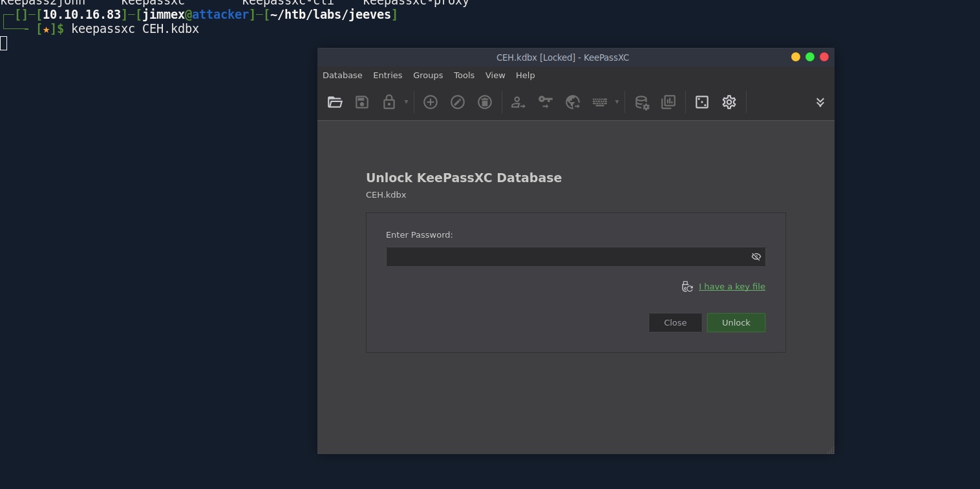Viewport: 980px width, 489px height.
Task: Click the Copy password key icon
Action: point(546,102)
